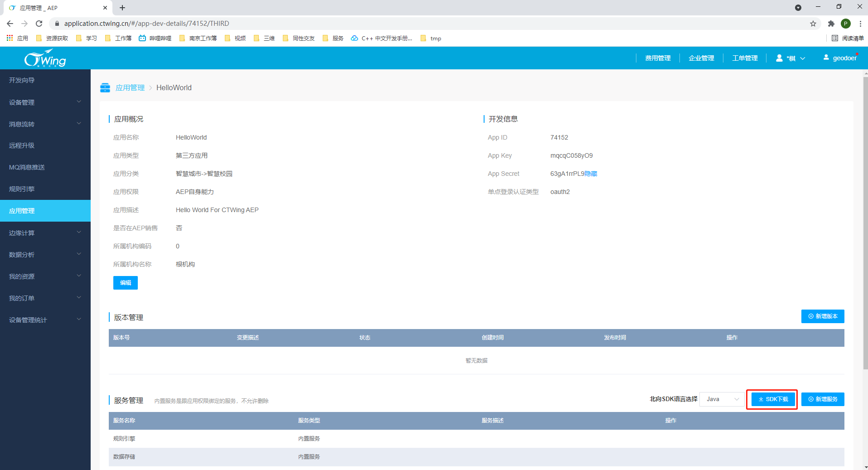Open new browser tab with plus
Viewport: 868px width, 470px height.
tap(122, 8)
